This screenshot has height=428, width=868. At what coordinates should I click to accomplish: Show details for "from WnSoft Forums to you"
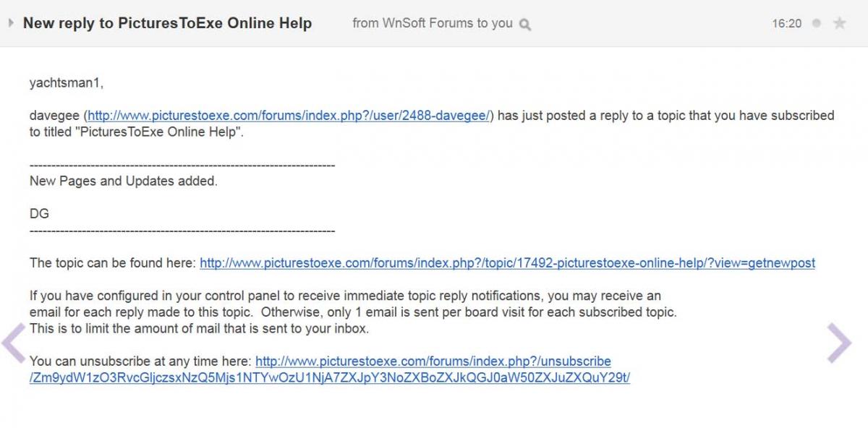[432, 23]
